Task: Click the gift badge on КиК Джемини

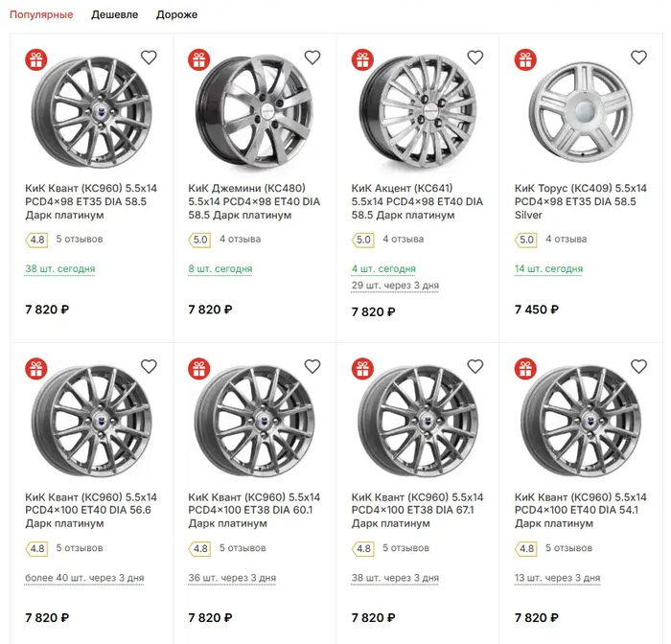Action: (x=199, y=59)
